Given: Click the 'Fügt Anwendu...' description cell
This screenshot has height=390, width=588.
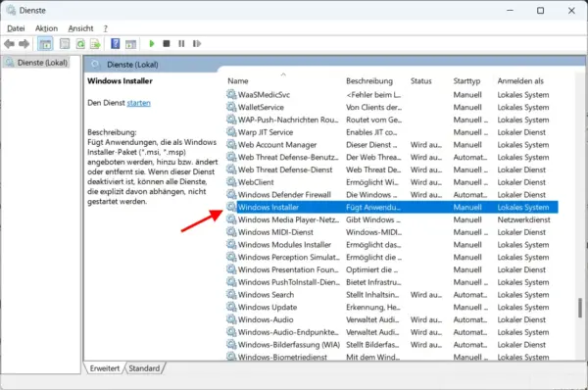Looking at the screenshot, I should (x=373, y=207).
